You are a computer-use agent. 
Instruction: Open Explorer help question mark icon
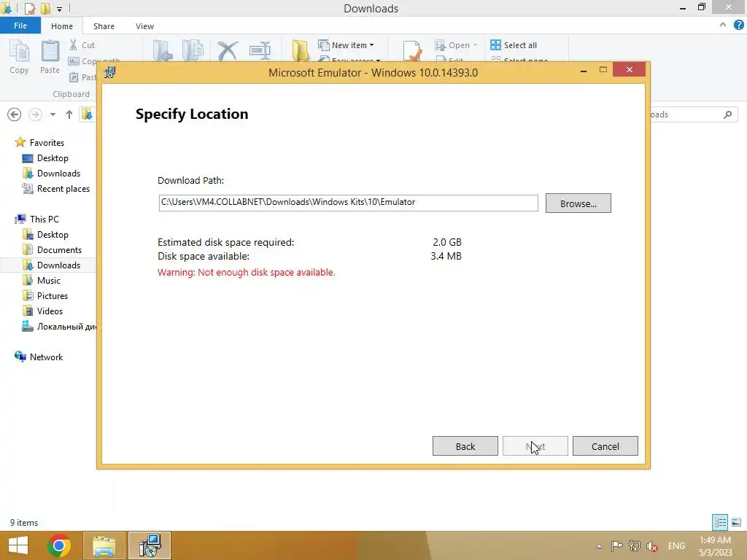[x=738, y=26]
